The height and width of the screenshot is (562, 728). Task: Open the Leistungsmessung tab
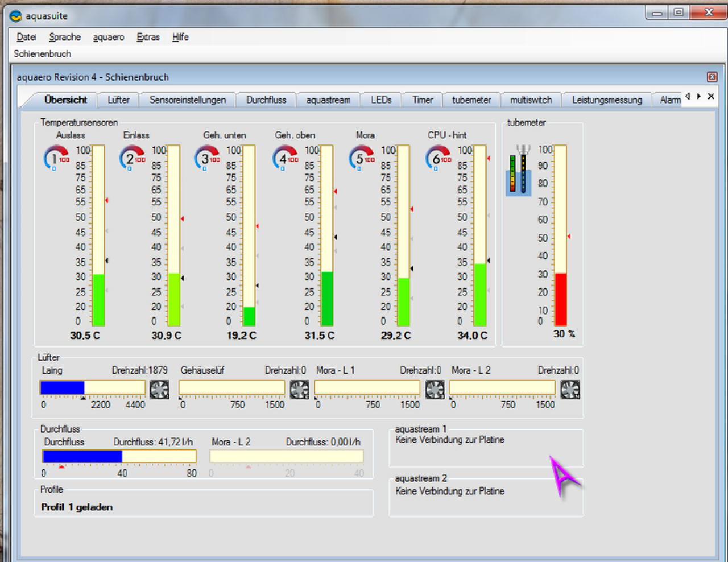[607, 100]
